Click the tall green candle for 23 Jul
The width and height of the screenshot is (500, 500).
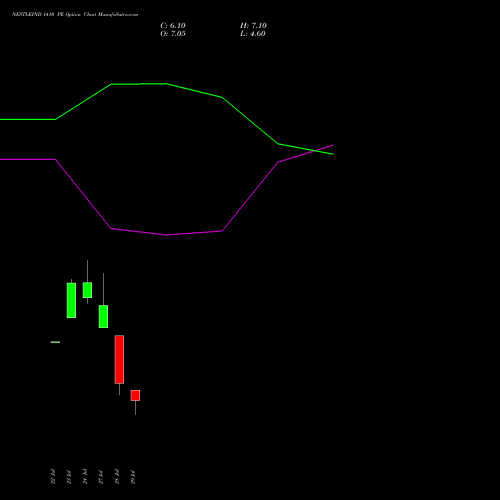pyautogui.click(x=71, y=300)
